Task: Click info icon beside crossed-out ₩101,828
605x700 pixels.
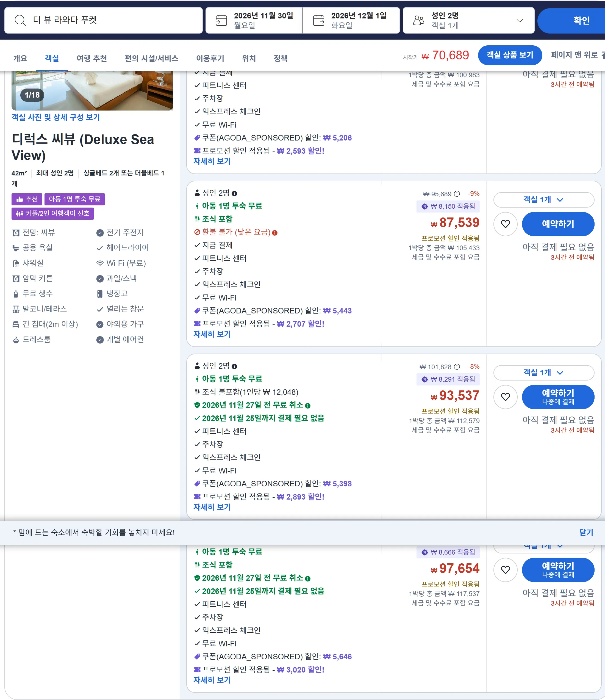Action: click(457, 367)
